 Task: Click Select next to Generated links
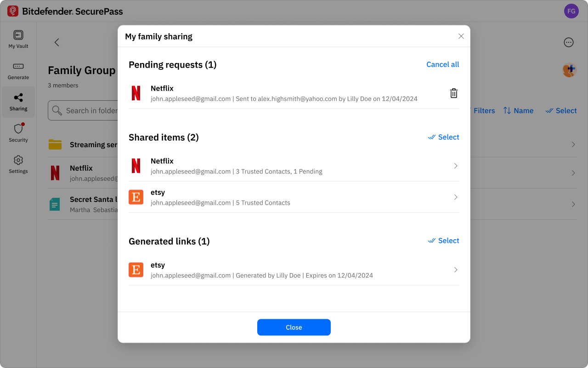444,241
